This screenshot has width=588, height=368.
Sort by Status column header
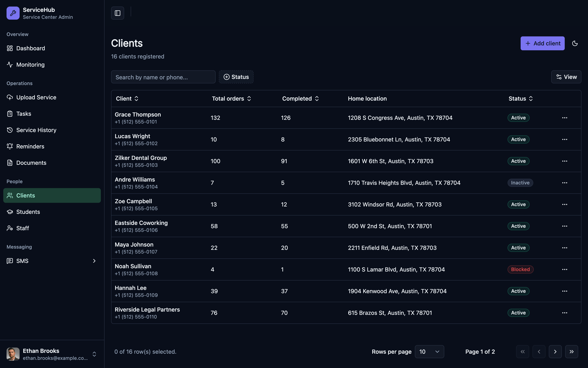[x=520, y=99]
